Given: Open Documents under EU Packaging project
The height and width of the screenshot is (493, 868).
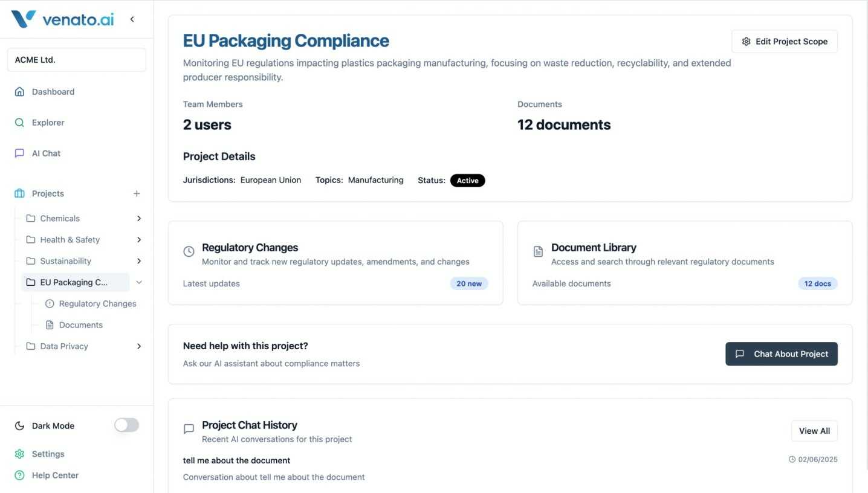Looking at the screenshot, I should [80, 325].
